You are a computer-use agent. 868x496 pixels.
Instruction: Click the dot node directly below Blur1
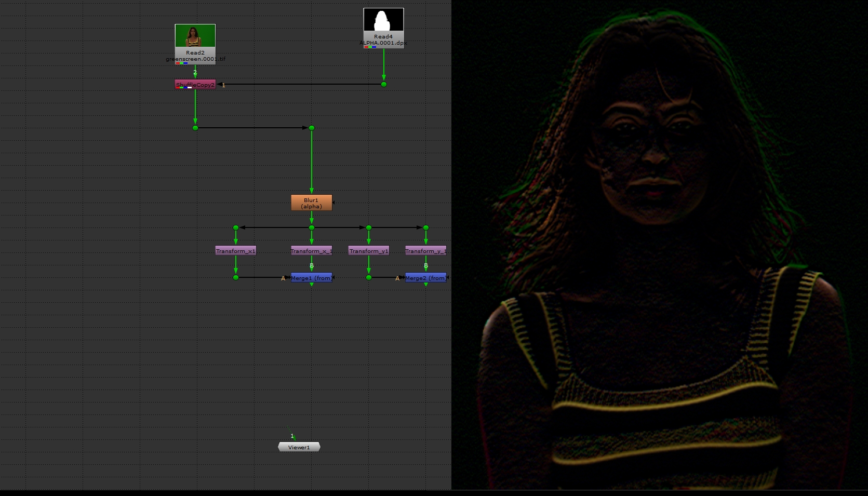click(312, 227)
